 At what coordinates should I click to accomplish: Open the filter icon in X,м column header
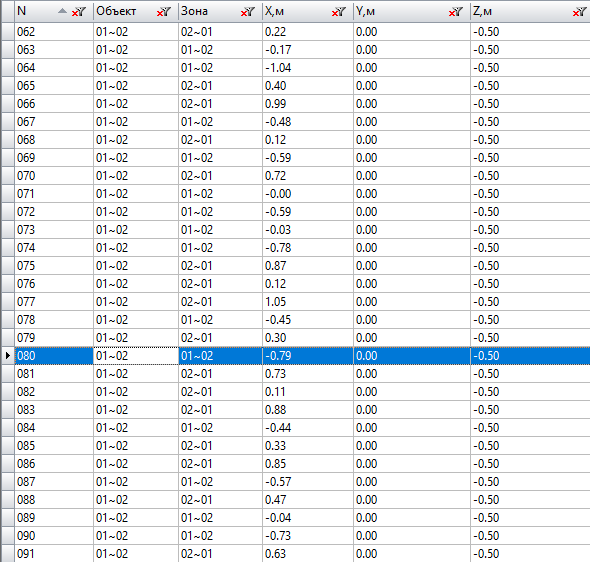[339, 12]
